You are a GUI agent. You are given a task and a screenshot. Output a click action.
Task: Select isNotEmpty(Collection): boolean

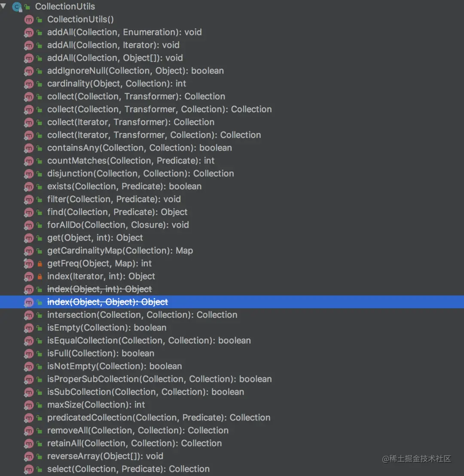pyautogui.click(x=114, y=366)
